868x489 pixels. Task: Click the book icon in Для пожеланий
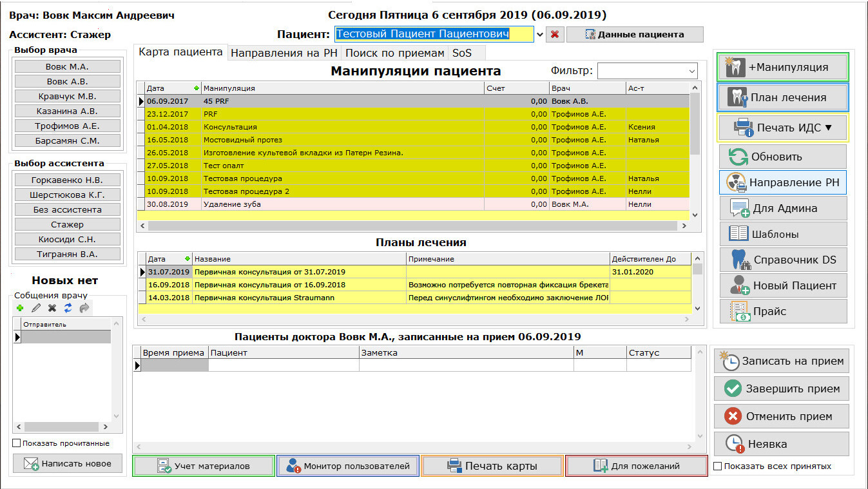(601, 466)
